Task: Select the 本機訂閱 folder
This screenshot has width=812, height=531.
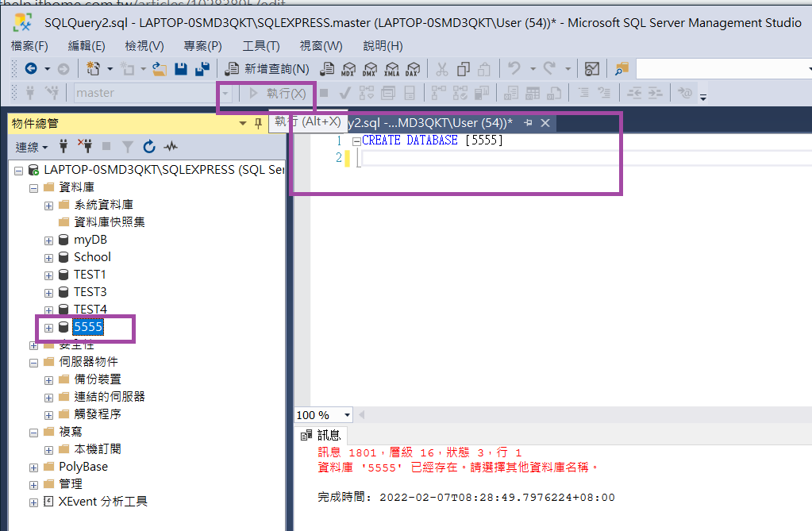Action: (x=98, y=449)
